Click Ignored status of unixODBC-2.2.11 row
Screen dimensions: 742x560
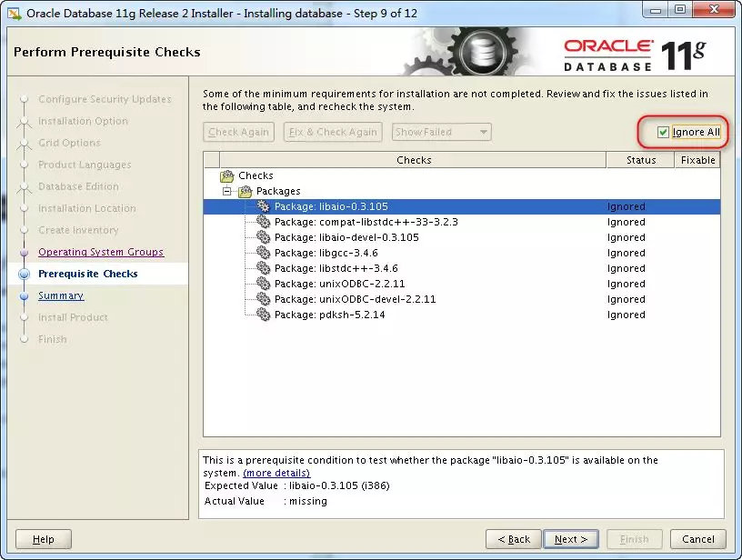626,284
